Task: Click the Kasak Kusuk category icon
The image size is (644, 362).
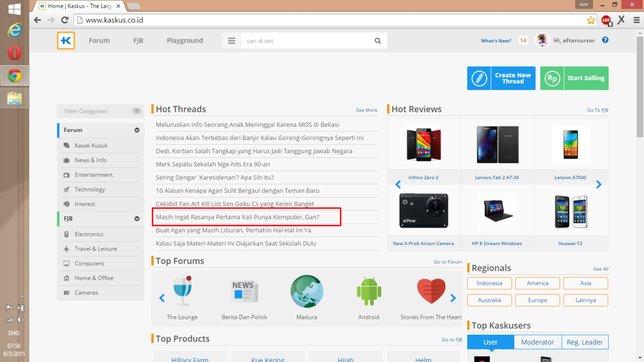Action: [66, 146]
